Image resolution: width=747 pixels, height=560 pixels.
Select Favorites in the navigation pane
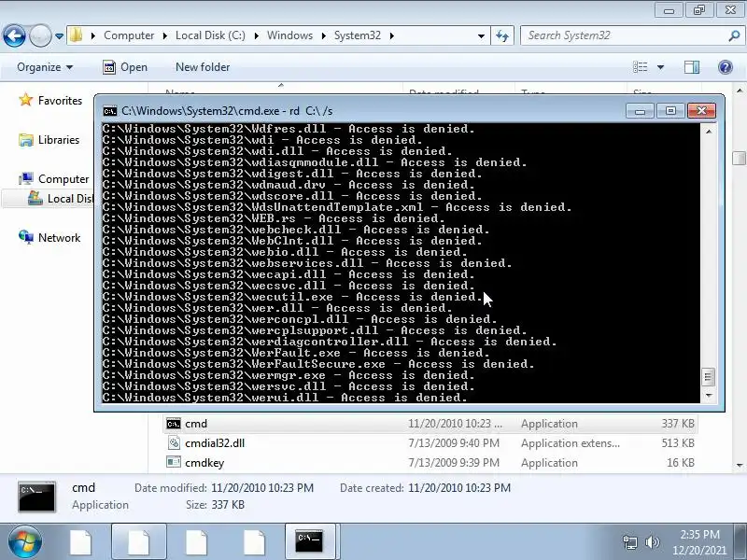coord(60,101)
